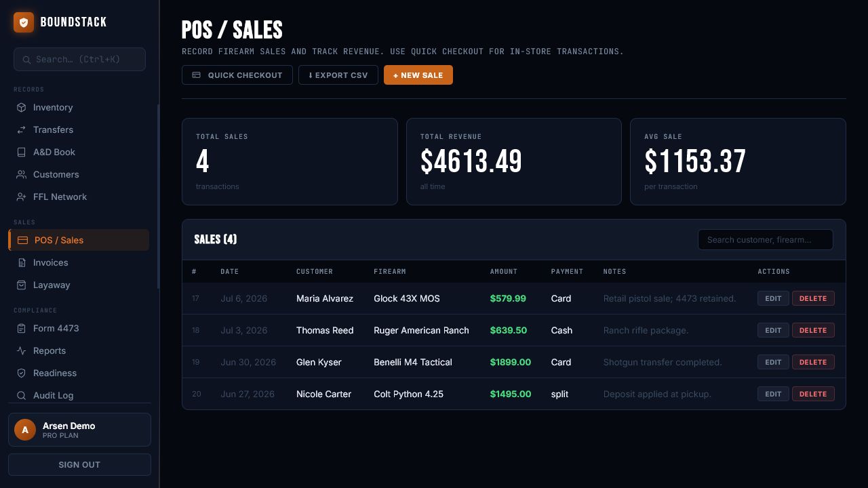The width and height of the screenshot is (868, 488).
Task: Focus the sidebar Search (Ctrl+K) field
Action: tap(79, 60)
